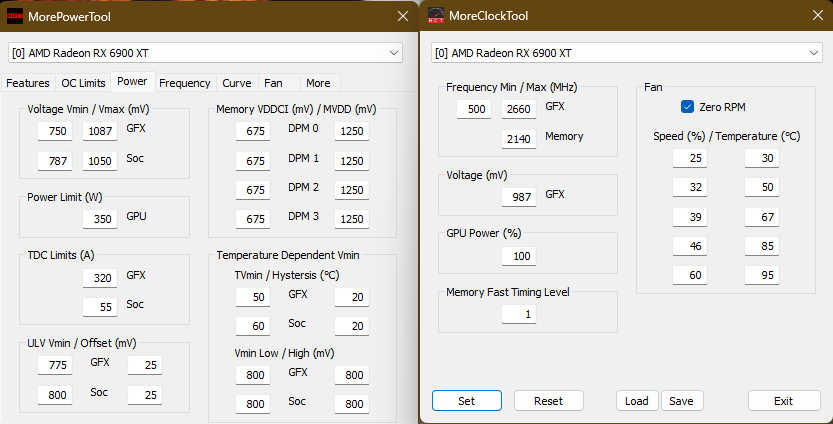
Task: Click fan temperature field showing 30
Action: [x=762, y=158]
